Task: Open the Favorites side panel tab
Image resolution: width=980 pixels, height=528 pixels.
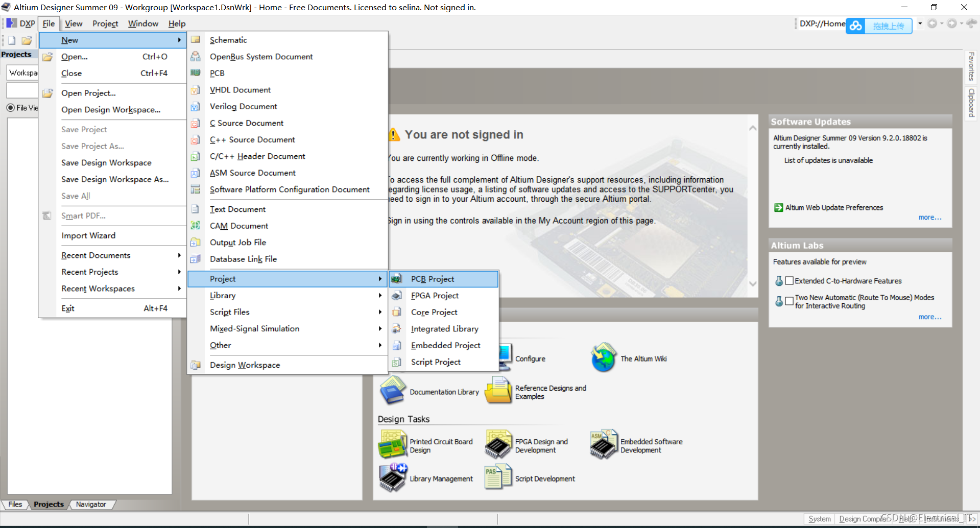Action: tap(971, 66)
